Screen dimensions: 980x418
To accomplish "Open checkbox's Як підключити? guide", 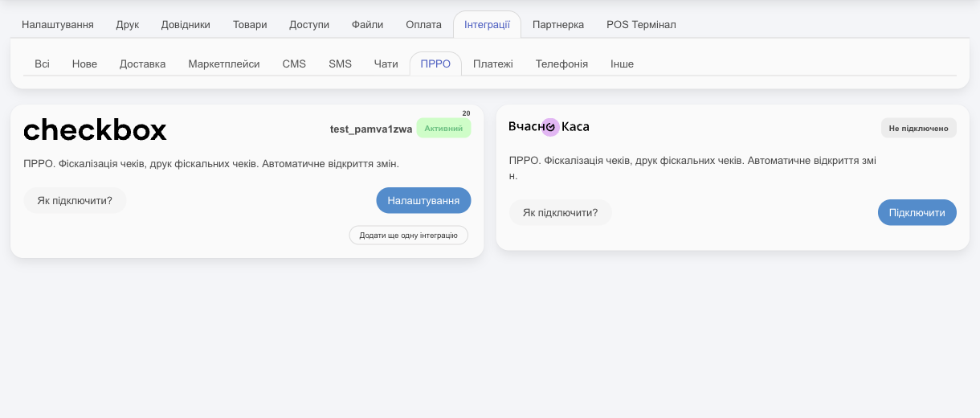I will click(x=75, y=201).
